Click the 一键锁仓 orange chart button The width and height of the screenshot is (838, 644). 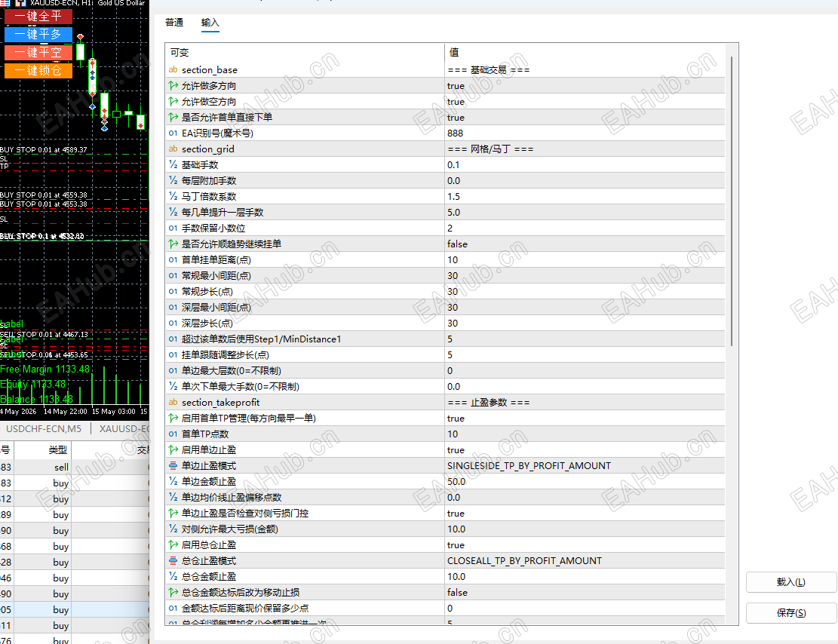tap(38, 71)
